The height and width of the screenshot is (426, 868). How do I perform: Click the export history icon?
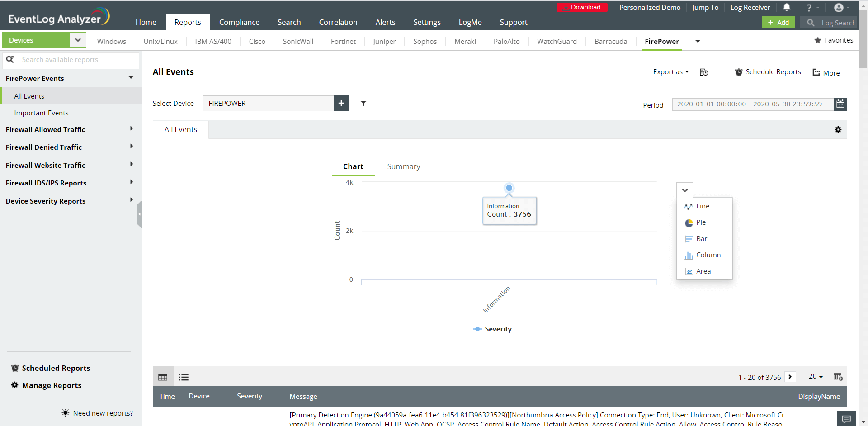(x=704, y=72)
